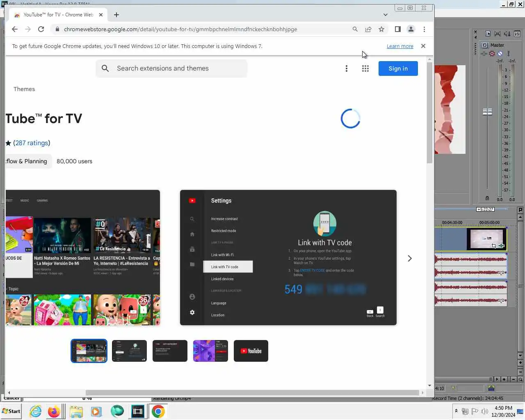Viewport: 525px width, 420px height.
Task: Select the YouTube logo thumbnail
Action: click(x=251, y=351)
